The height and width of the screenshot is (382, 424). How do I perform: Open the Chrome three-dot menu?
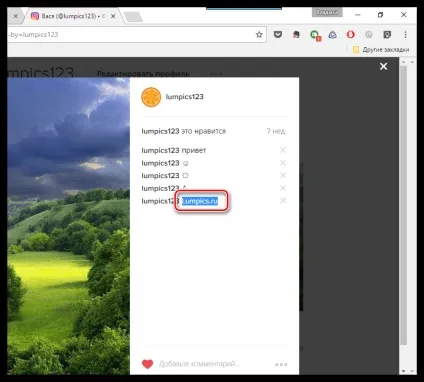point(405,34)
